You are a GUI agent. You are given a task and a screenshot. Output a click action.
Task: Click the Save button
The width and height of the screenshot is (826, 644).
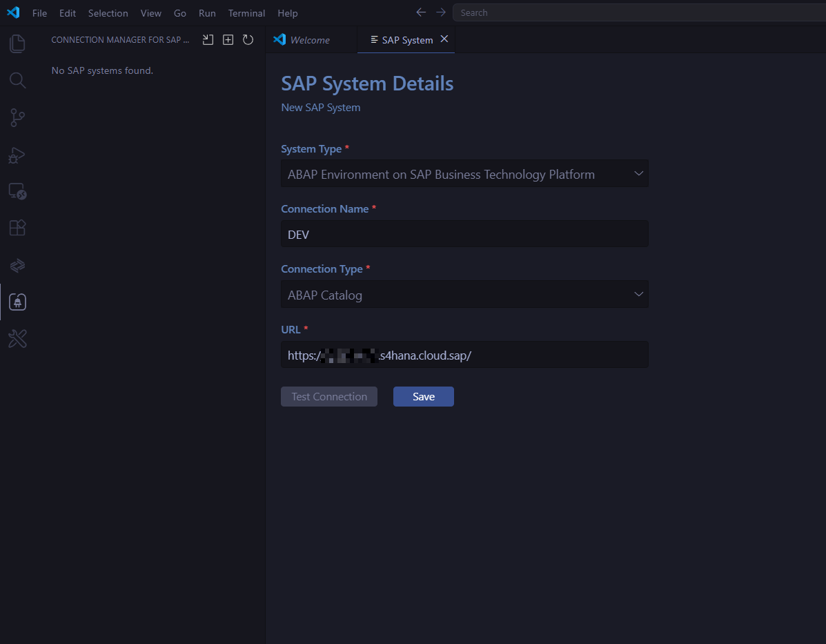[x=424, y=397]
